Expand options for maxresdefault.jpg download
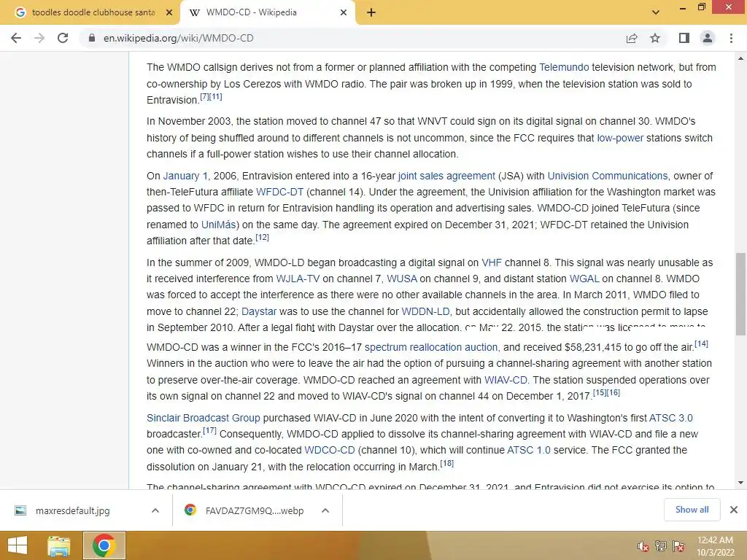 click(155, 510)
